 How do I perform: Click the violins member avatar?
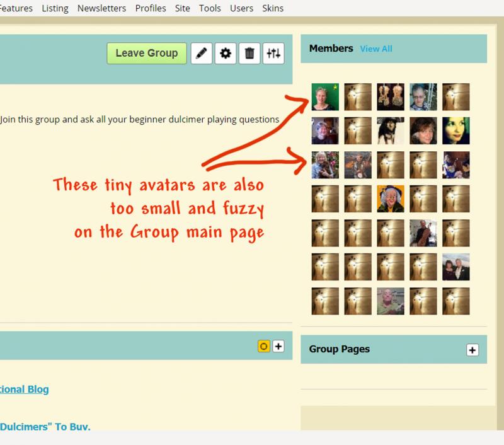coord(391,97)
